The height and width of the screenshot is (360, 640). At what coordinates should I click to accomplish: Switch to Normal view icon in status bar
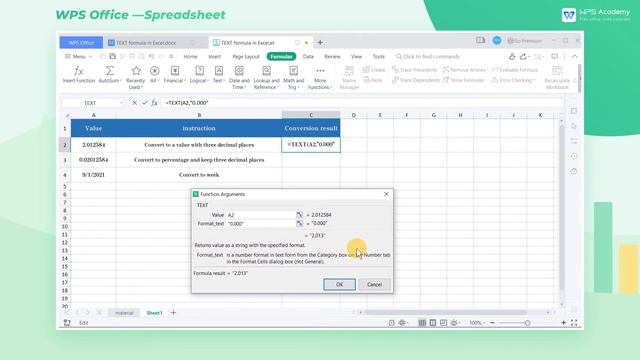[x=422, y=322]
